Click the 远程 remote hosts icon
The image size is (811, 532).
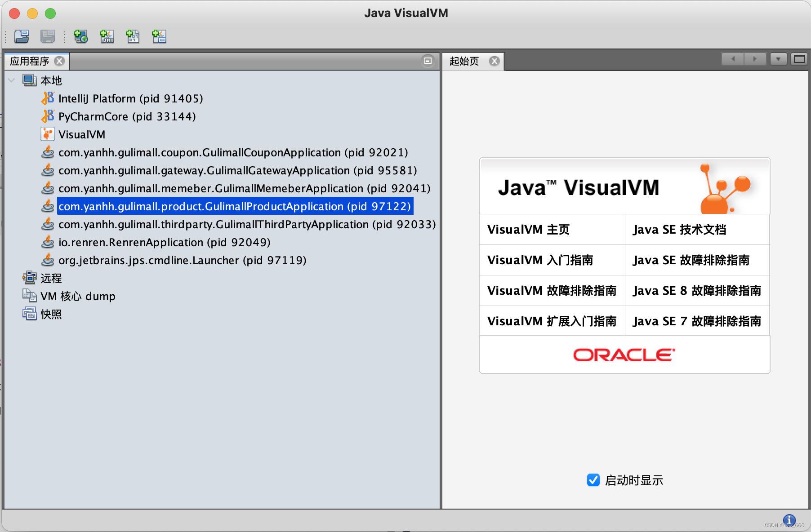coord(30,278)
